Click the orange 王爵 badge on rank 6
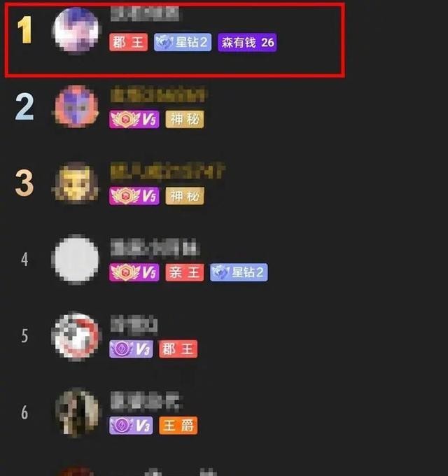Viewport: 448px width, 476px height. [178, 426]
